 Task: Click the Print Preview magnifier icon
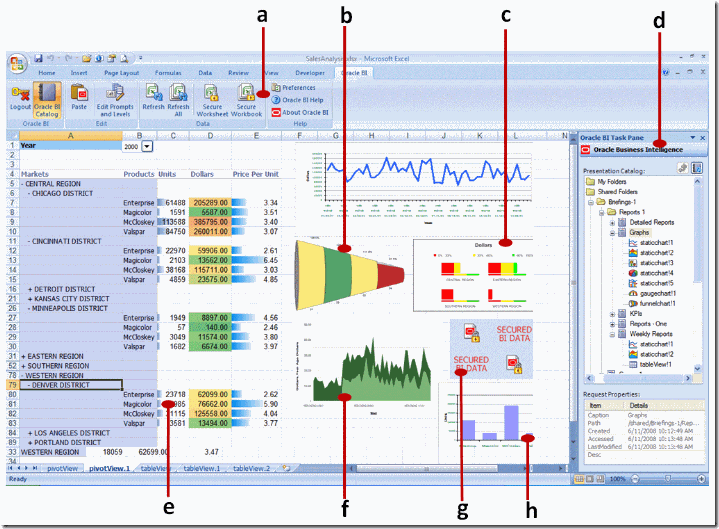[x=124, y=58]
